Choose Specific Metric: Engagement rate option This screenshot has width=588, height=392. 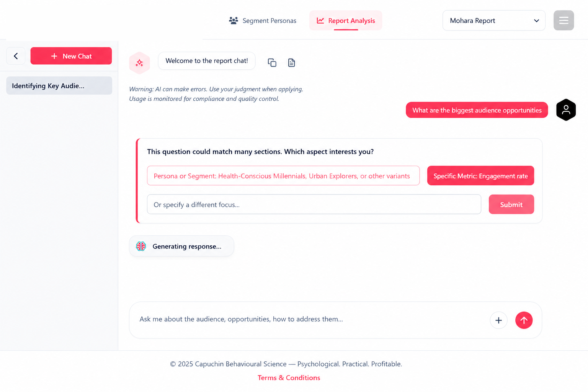[x=480, y=175]
